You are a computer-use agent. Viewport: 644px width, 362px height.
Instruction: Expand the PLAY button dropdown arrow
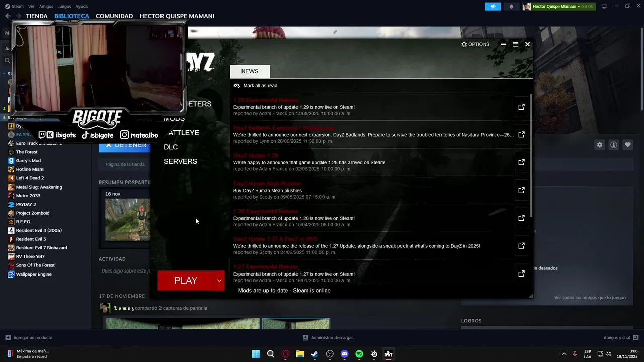219,281
